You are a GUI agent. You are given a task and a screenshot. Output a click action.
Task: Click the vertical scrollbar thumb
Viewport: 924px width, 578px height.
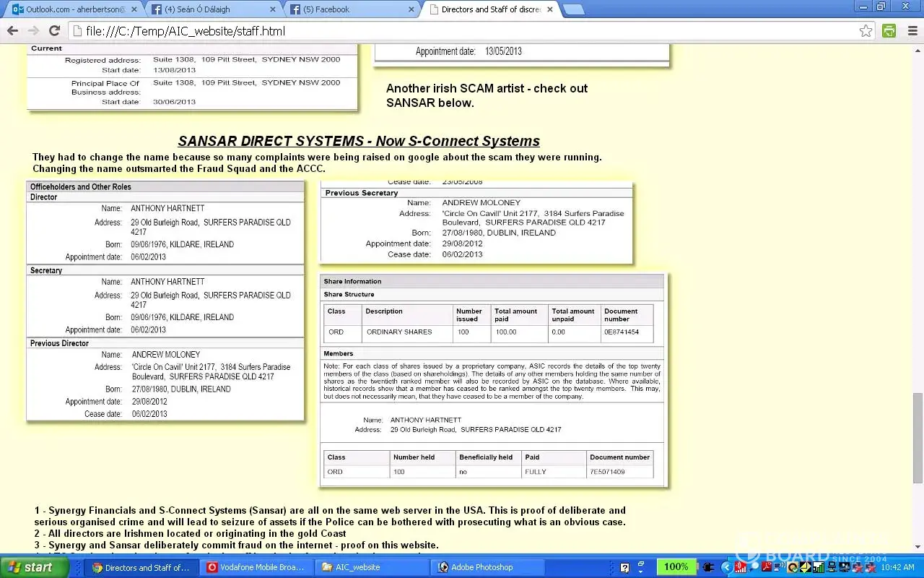[918, 438]
